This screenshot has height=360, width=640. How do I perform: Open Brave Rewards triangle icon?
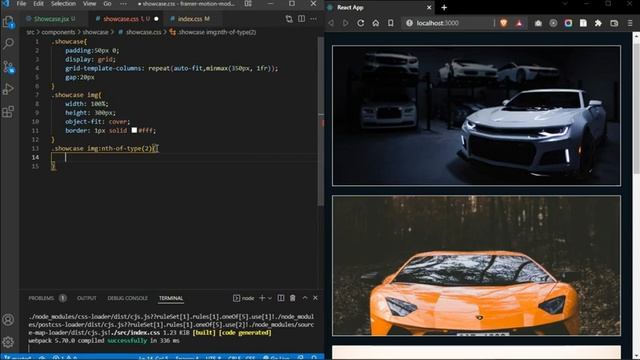519,23
